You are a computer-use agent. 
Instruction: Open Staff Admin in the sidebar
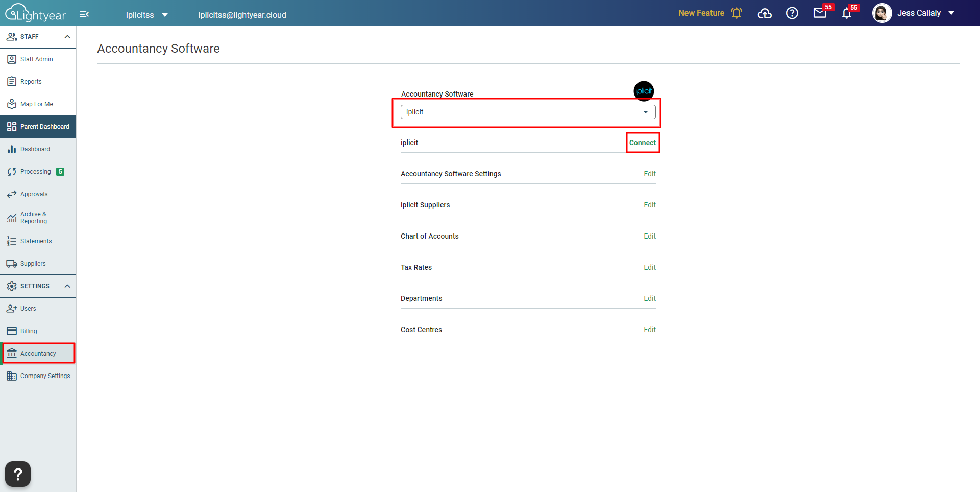(x=38, y=59)
